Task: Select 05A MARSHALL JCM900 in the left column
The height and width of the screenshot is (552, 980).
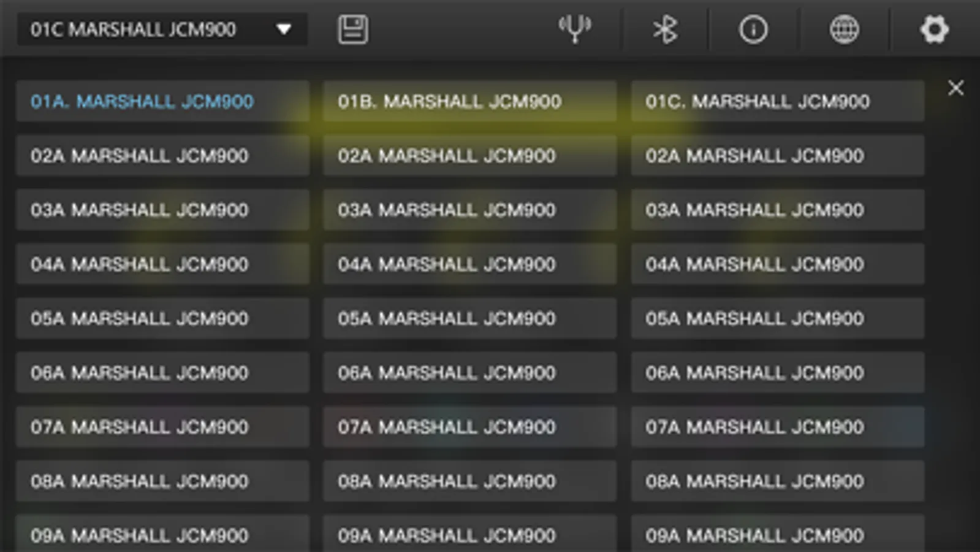Action: 163,318
